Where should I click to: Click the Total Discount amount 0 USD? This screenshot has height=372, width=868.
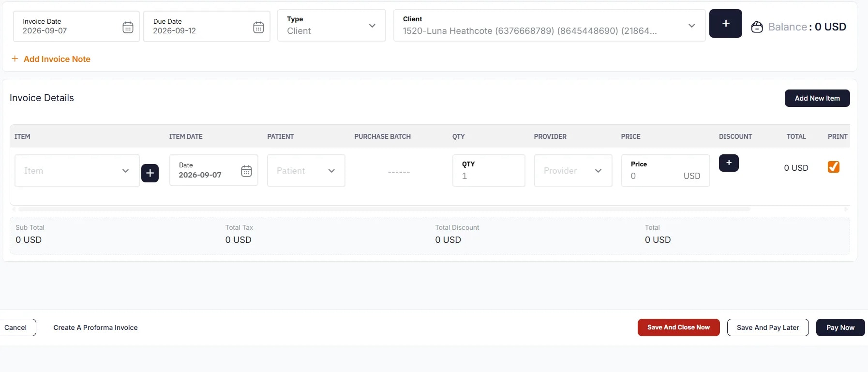pos(448,239)
